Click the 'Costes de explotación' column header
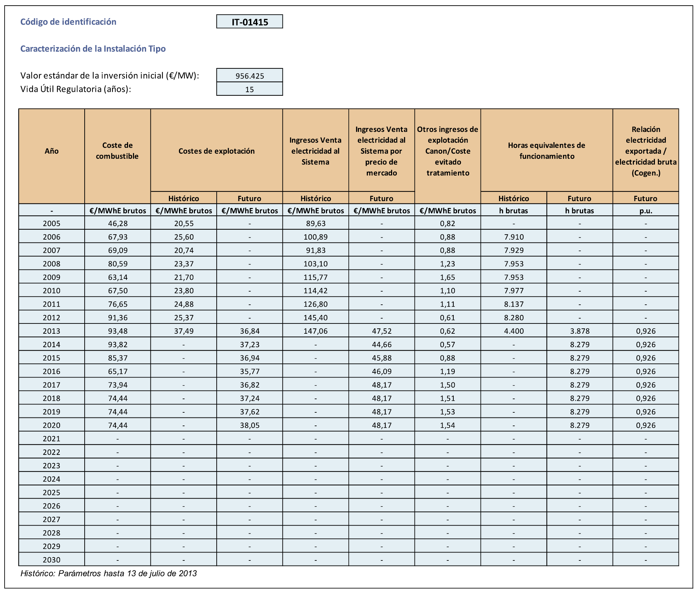Viewport: 700px width, 594px height. tap(217, 151)
